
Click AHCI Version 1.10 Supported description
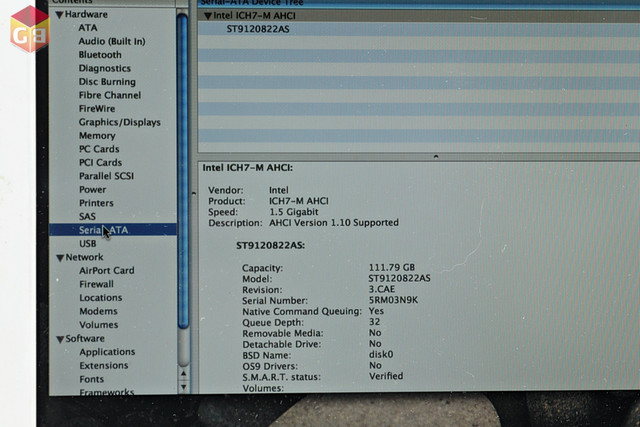pos(334,223)
